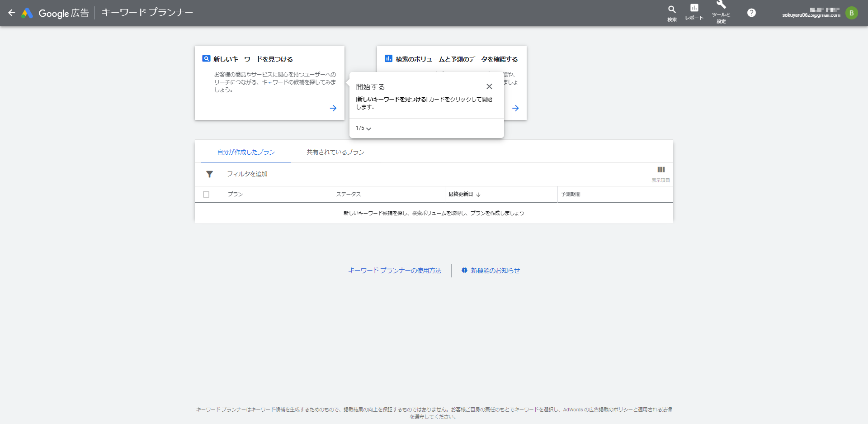Click the account email in the header

(x=811, y=15)
